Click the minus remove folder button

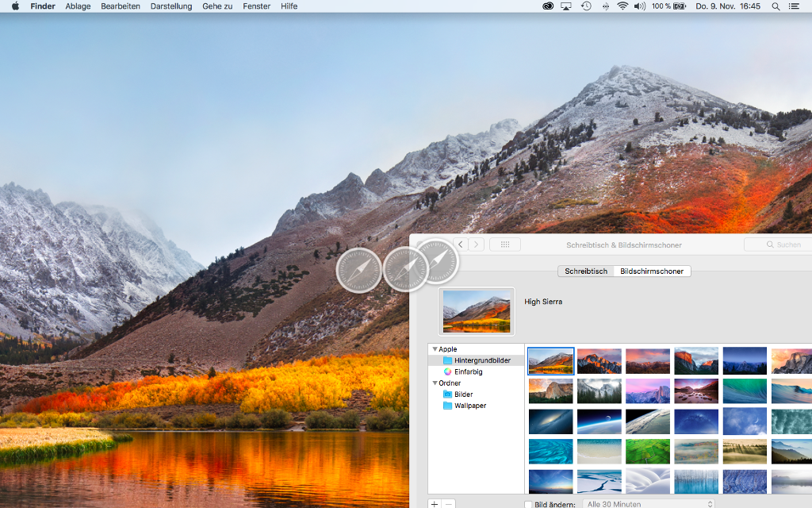click(449, 504)
